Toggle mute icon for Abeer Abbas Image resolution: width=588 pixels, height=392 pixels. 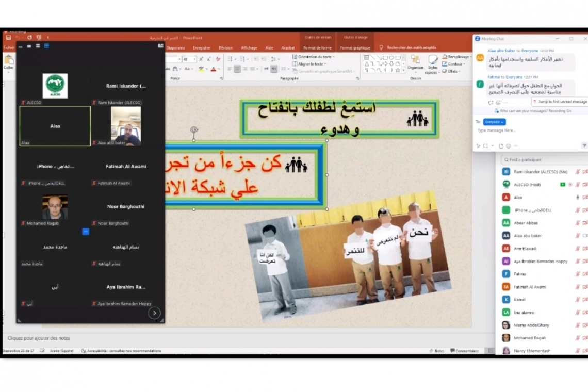coord(578,223)
